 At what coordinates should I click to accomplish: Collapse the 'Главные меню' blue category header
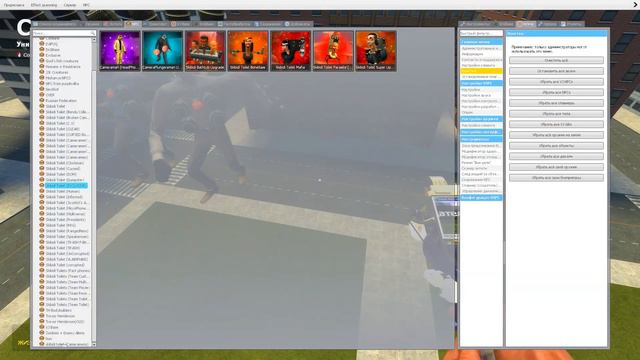point(481,42)
